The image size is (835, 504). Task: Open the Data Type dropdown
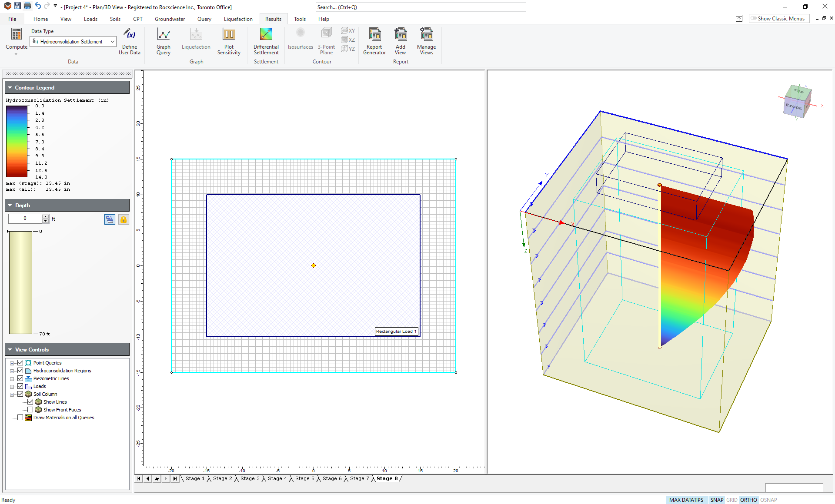112,42
